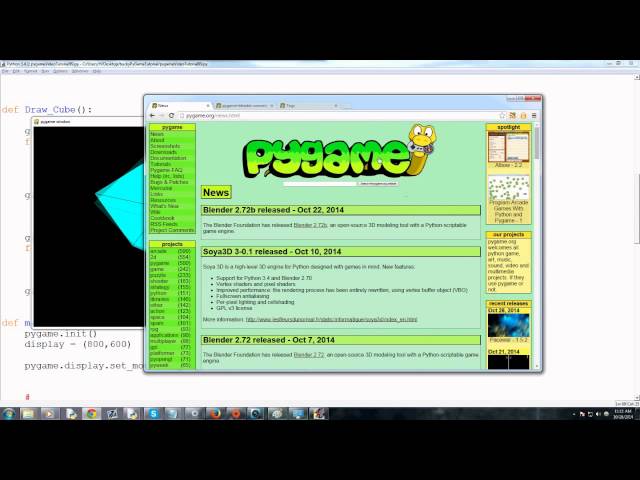Switch to Google Chrome on the taskbar

coord(91,414)
